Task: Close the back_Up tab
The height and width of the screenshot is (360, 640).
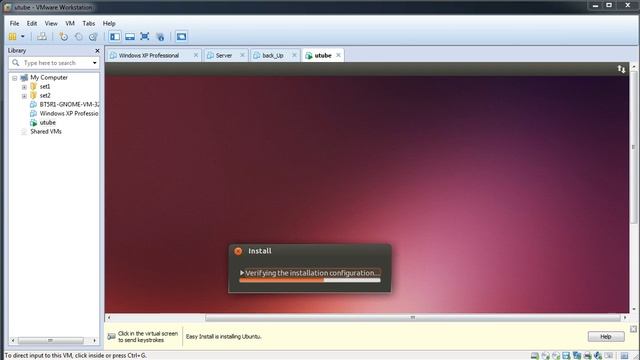Action: 294,55
